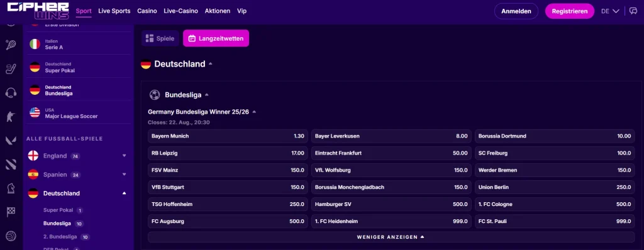Bet on Eintracht Frankfurt at 50.00

pyautogui.click(x=391, y=153)
